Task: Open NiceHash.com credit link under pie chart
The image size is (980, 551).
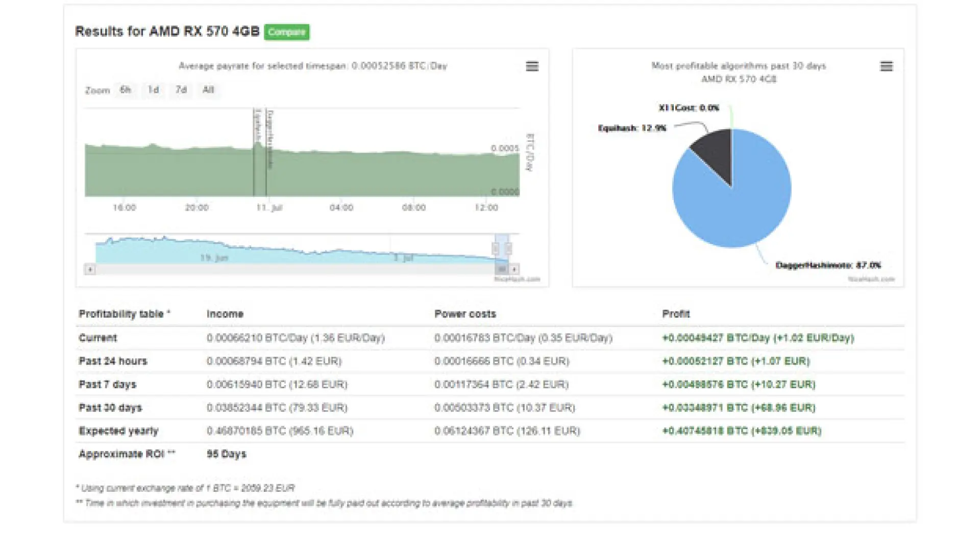Action: [x=871, y=279]
